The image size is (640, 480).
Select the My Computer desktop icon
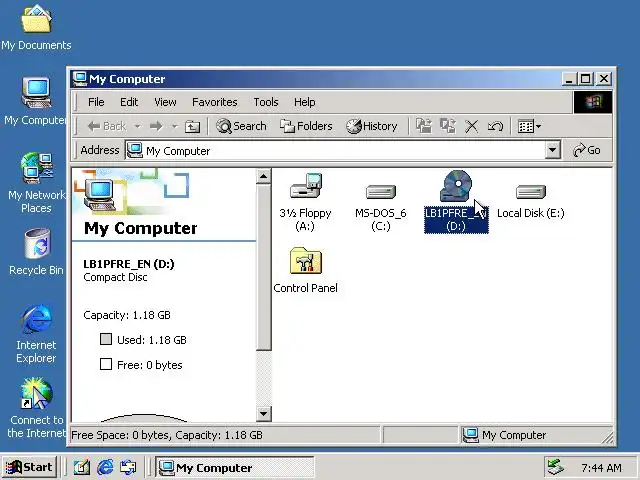pos(36,92)
